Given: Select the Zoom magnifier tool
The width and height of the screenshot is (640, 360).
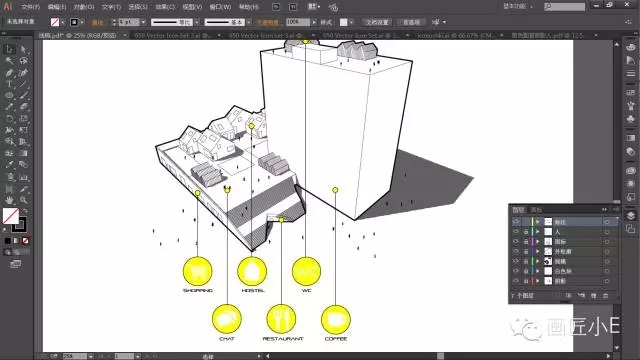Looking at the screenshot, I should coord(24,200).
